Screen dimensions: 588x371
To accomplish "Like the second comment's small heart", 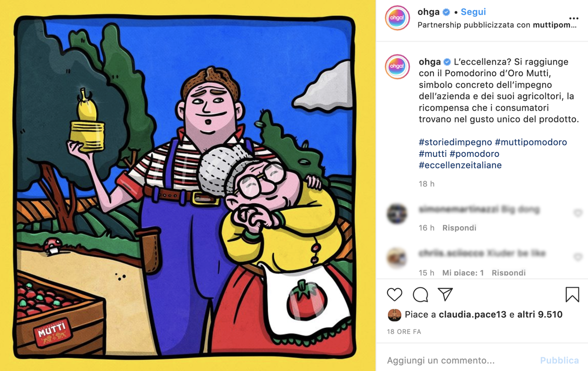I will 578,257.
